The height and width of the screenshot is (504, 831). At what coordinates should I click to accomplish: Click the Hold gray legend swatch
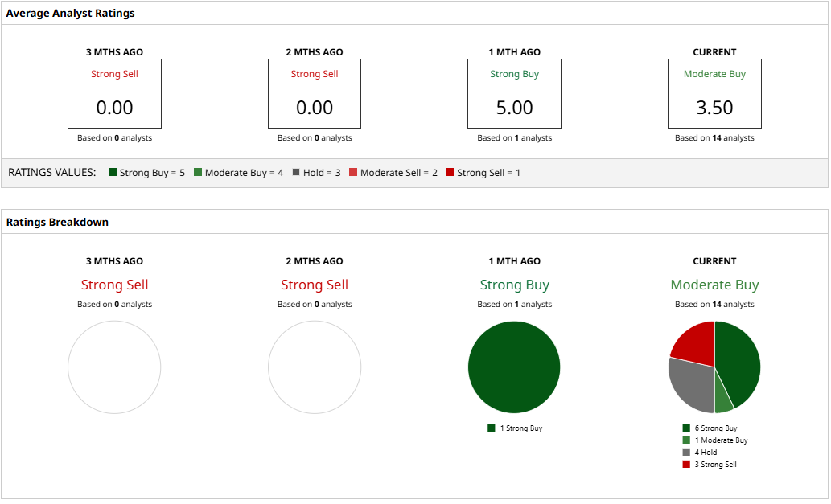[296, 172]
